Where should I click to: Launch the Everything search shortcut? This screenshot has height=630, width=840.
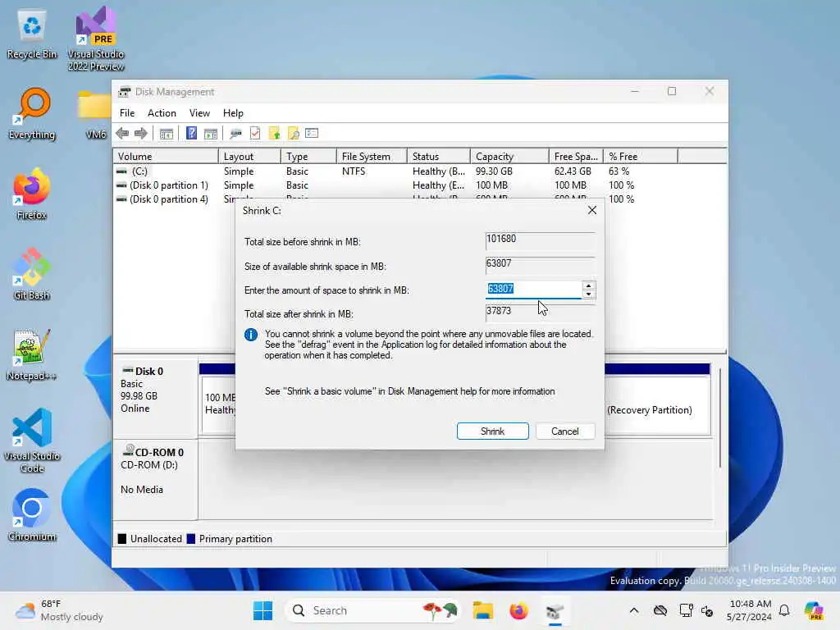[x=32, y=114]
